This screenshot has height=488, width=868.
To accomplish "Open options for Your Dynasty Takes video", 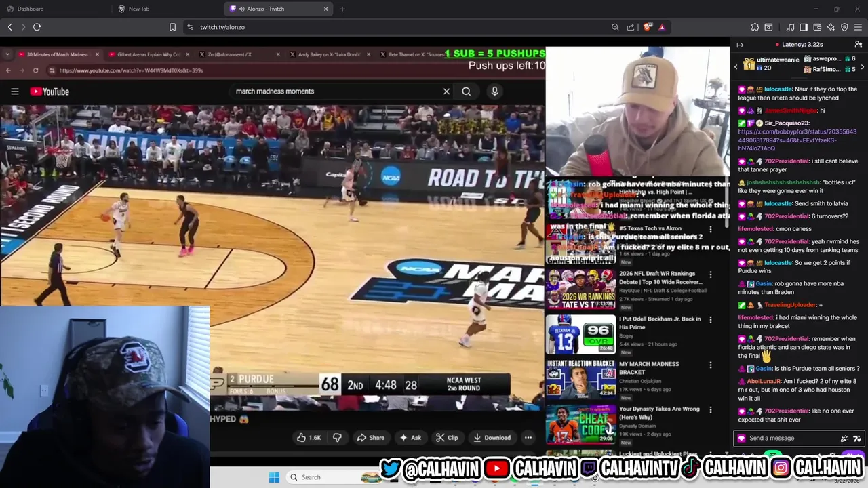I will (711, 410).
